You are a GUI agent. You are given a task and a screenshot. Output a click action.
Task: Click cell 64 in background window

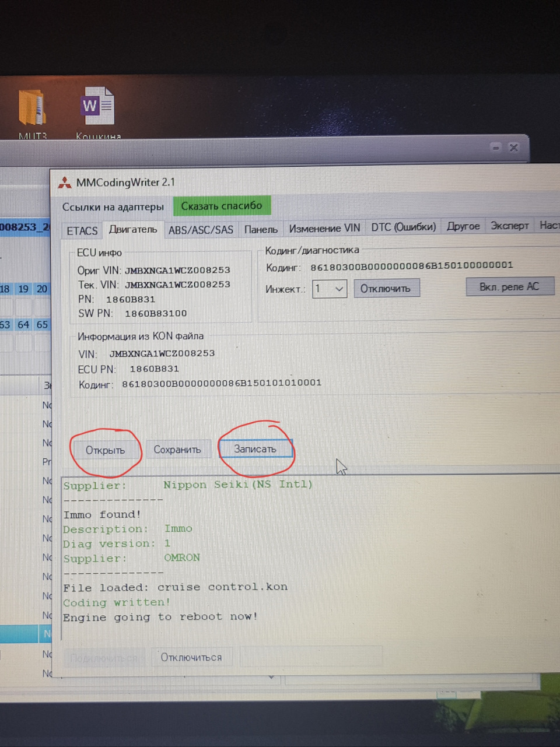pos(23,325)
